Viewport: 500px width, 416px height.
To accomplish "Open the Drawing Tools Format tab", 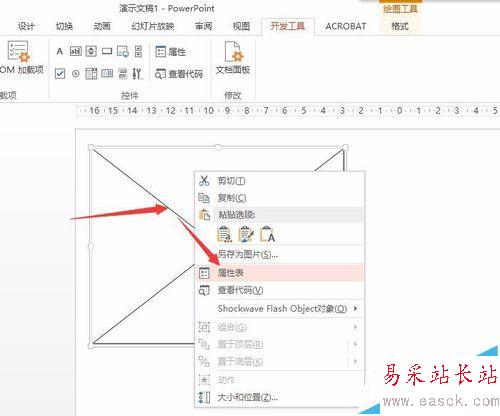I will 400,26.
